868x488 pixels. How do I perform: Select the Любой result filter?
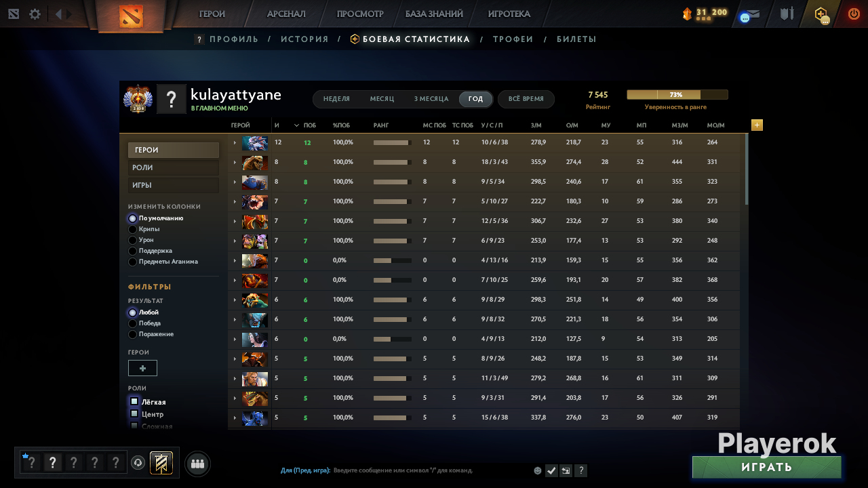tap(144, 312)
